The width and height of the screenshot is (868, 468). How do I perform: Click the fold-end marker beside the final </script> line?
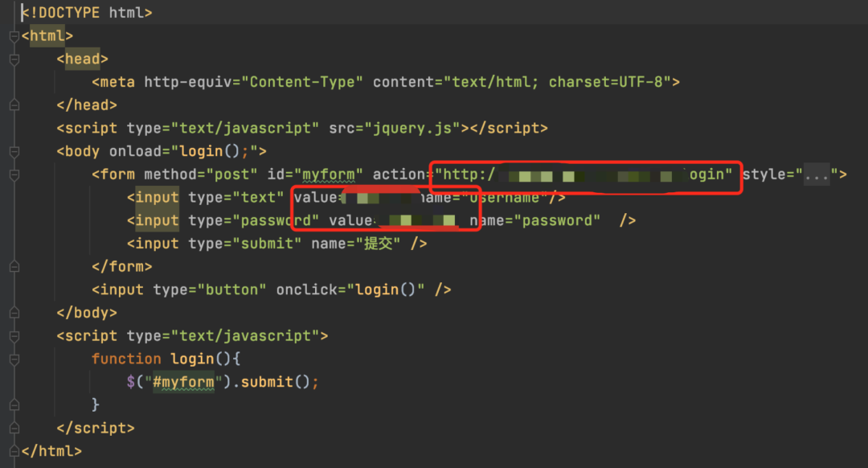point(14,428)
